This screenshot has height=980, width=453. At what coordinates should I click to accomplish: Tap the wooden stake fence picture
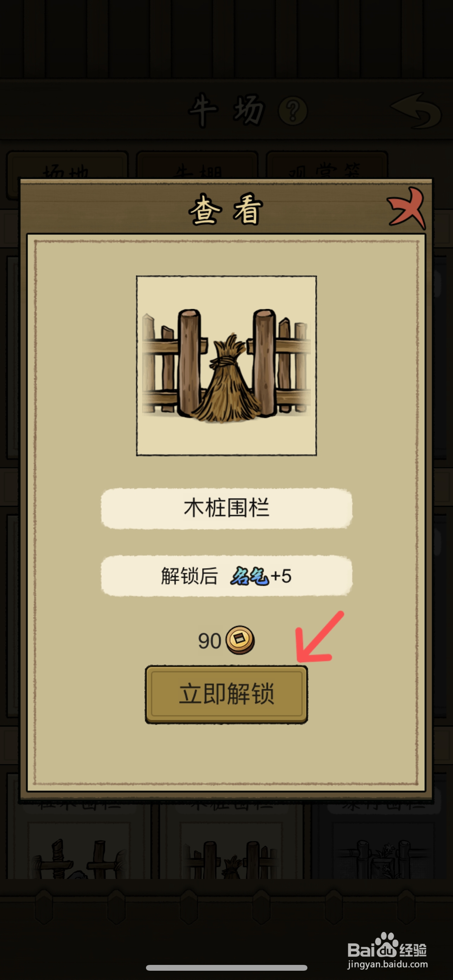[226, 366]
